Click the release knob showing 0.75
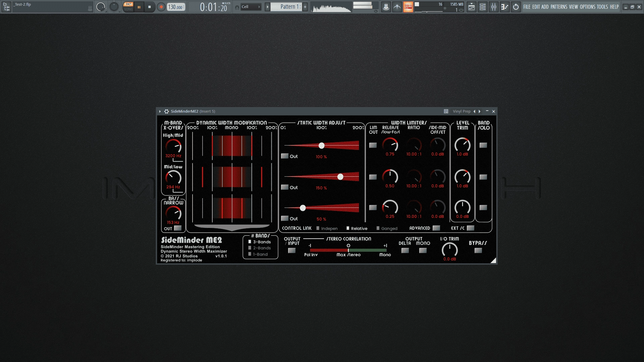Image resolution: width=644 pixels, height=362 pixels. (390, 145)
